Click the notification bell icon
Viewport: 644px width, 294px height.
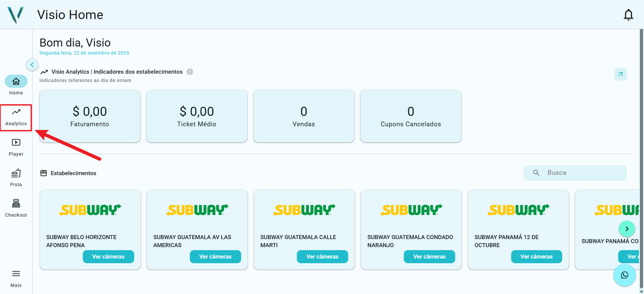click(x=628, y=15)
